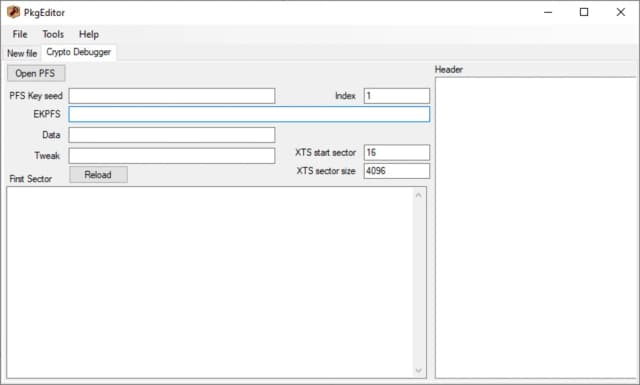Click the XTS sector size field

tap(397, 171)
